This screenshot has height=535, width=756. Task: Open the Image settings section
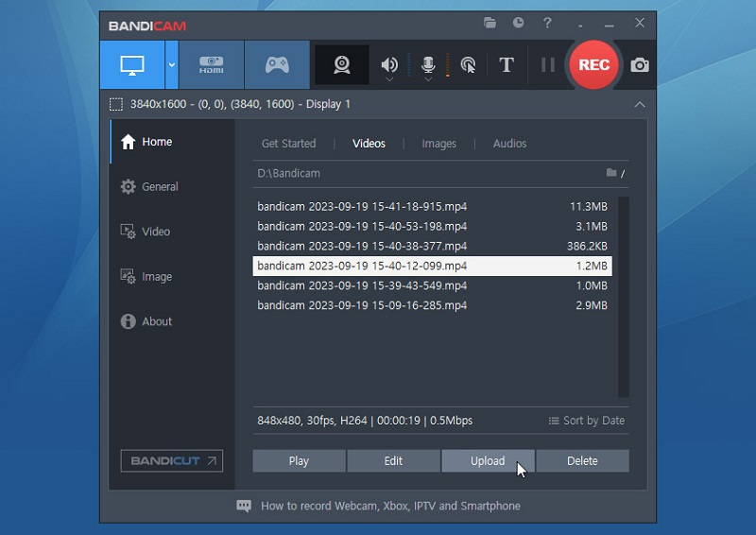point(146,276)
